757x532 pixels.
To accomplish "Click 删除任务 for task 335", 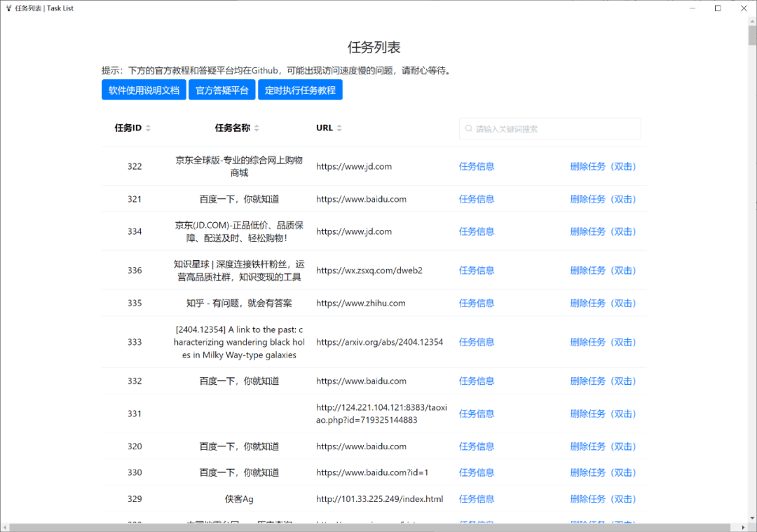I will point(603,303).
